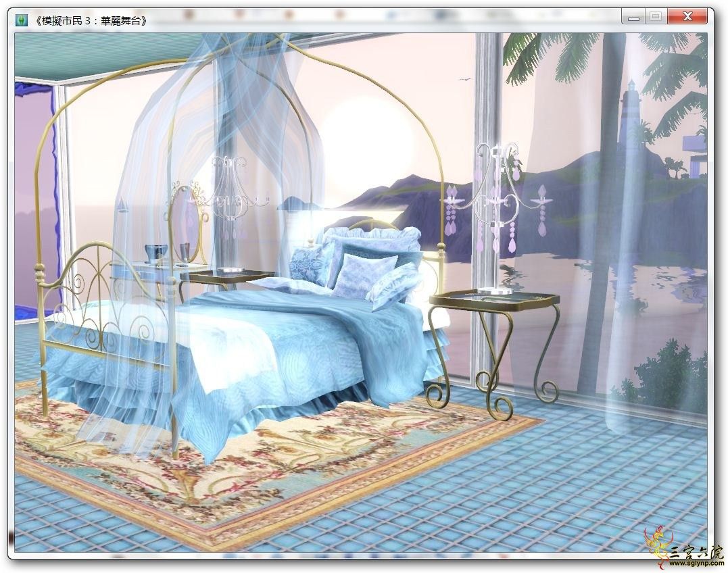Close the Sims 3 game window
This screenshot has width=728, height=573.
687,18
